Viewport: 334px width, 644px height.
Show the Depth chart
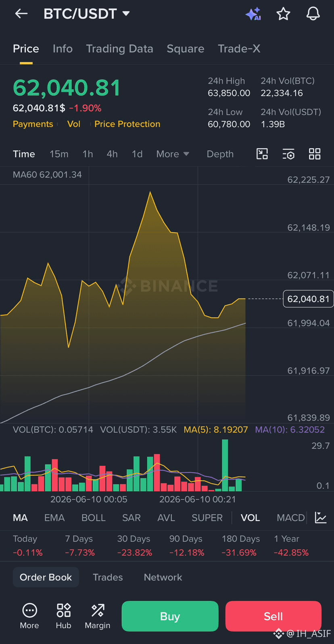click(220, 154)
